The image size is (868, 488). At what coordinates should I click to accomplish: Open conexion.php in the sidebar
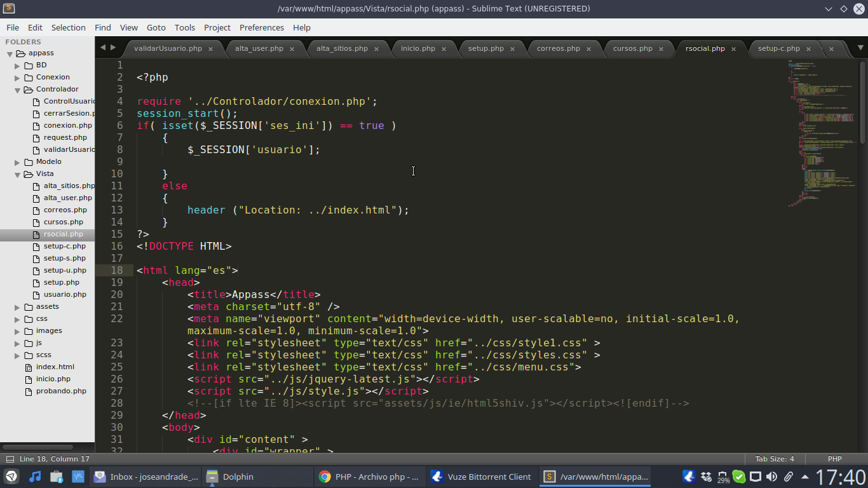click(x=67, y=125)
